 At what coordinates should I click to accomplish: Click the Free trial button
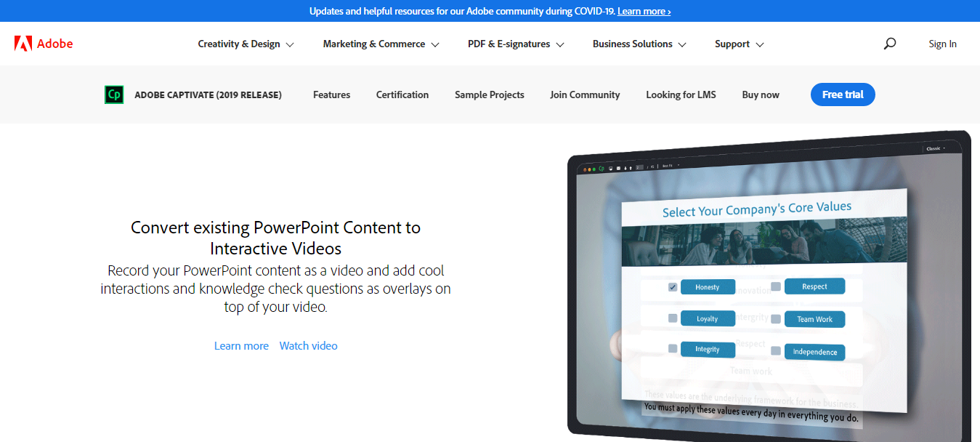click(843, 95)
